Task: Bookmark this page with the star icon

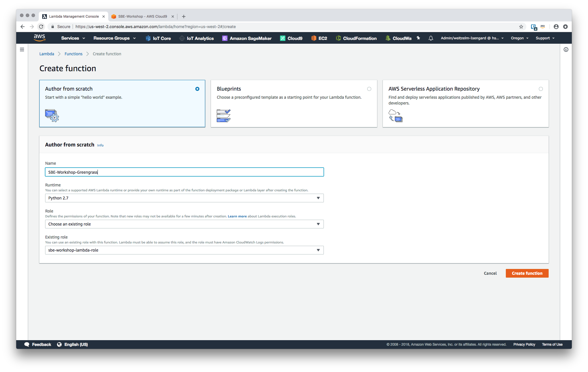Action: point(521,27)
